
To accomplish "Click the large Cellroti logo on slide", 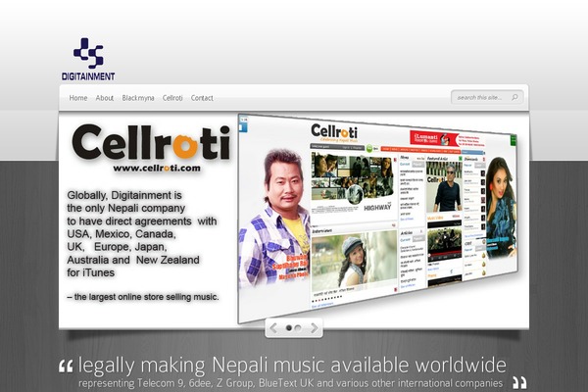I will point(151,142).
